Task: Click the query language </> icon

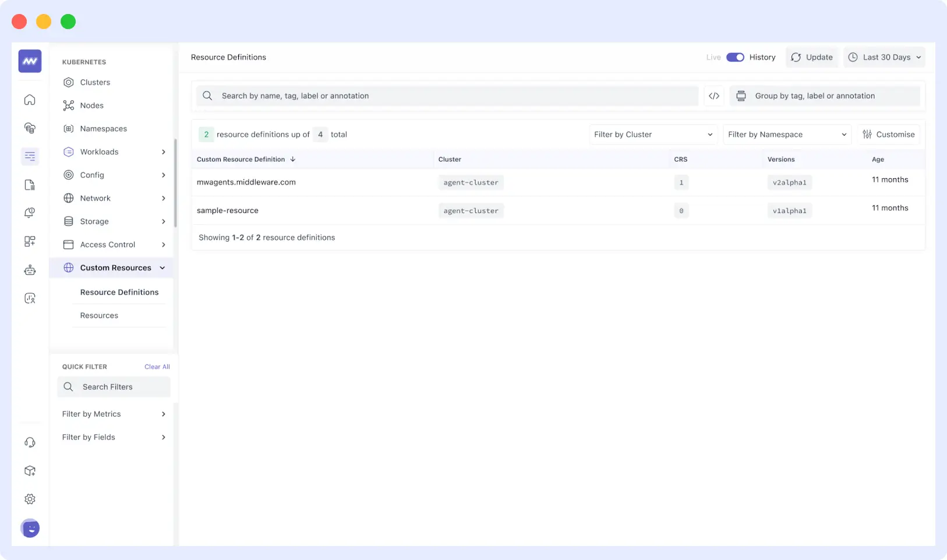Action: point(714,95)
